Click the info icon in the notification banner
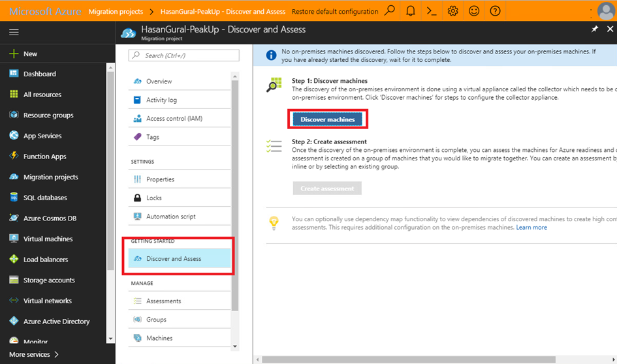This screenshot has height=364, width=617. 271,55
